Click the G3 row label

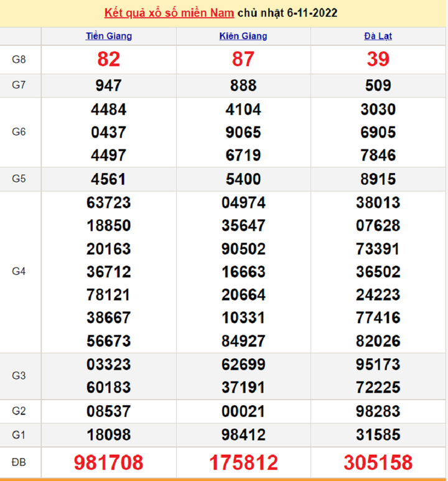pos(19,375)
